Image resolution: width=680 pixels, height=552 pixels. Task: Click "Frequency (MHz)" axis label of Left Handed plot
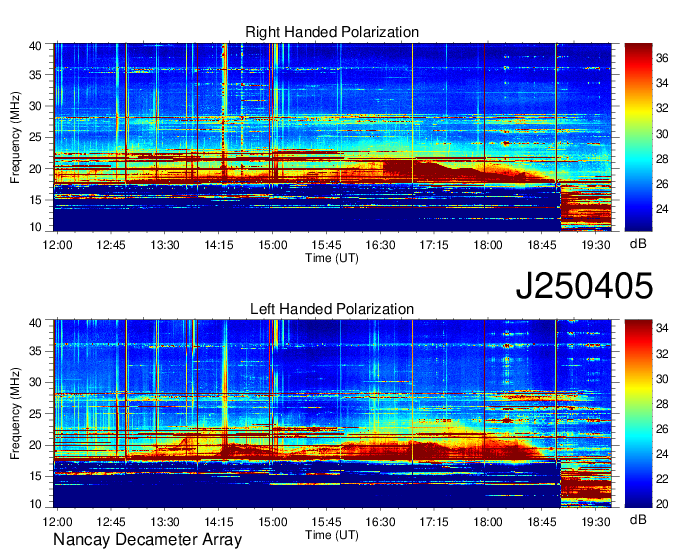[x=15, y=414]
